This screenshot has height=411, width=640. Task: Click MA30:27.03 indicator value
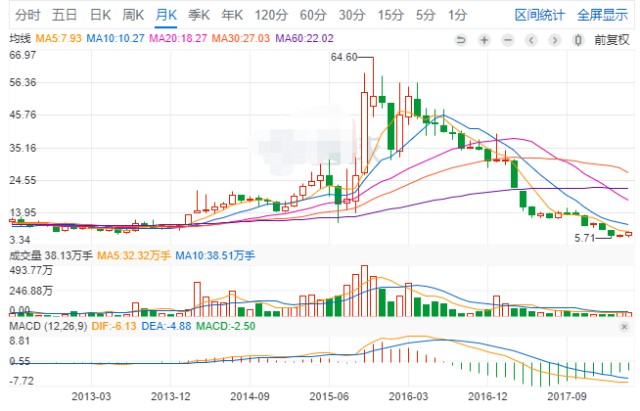(x=241, y=39)
